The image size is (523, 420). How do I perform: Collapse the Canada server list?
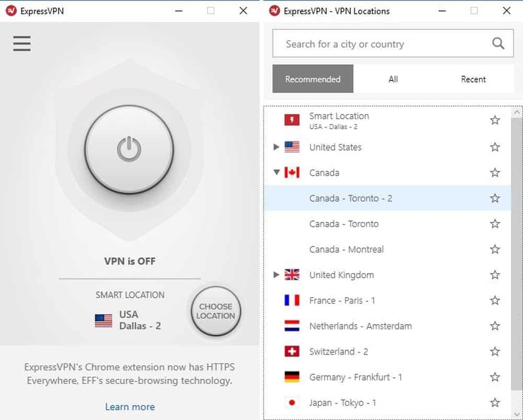pyautogui.click(x=277, y=173)
